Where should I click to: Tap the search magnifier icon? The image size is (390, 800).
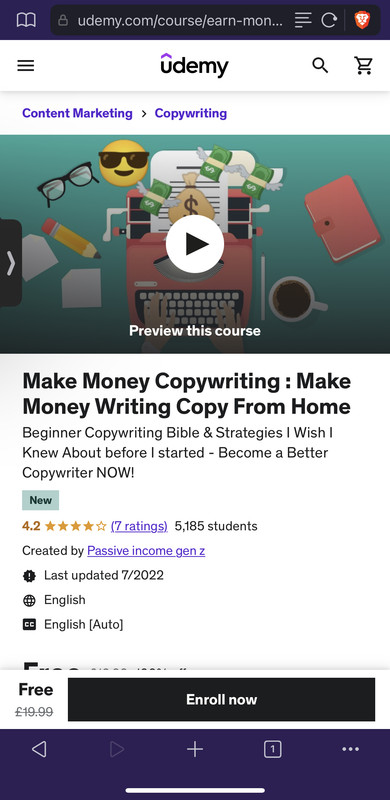(320, 65)
